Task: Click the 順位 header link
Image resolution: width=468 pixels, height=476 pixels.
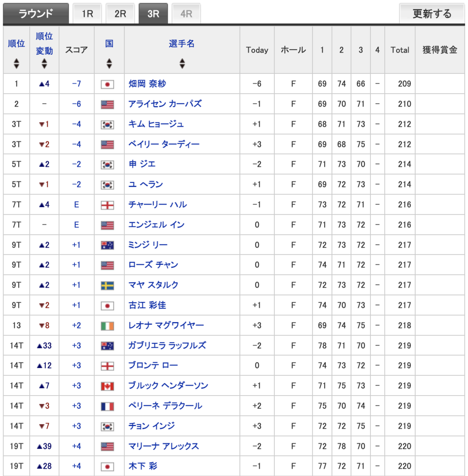Action: point(16,44)
